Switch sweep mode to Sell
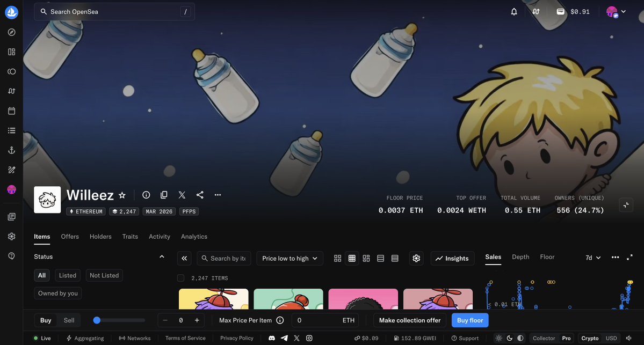 pos(69,320)
